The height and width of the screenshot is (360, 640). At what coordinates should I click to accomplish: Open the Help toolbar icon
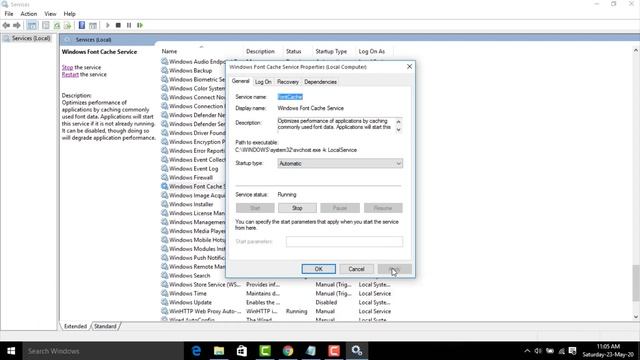[82, 25]
